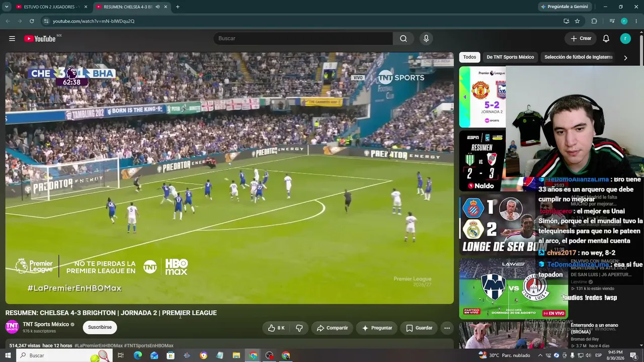Open the Manchester United 5-2 video thumbnail

(482, 97)
